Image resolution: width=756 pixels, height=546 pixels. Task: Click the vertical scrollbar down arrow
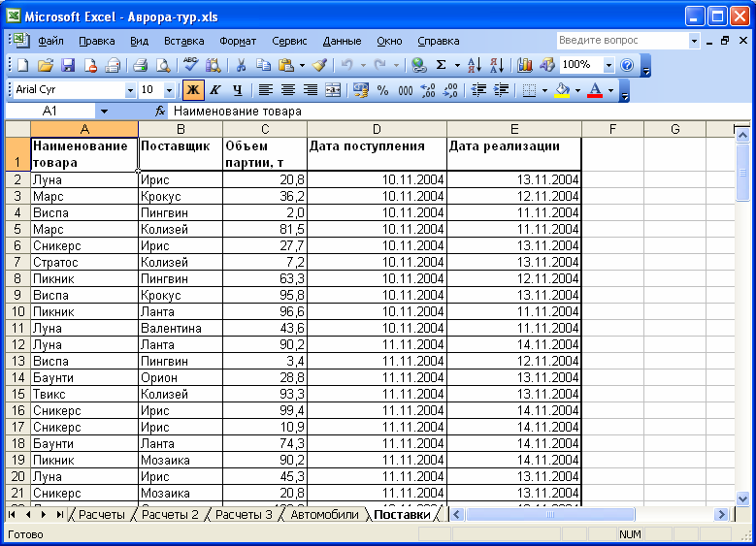(x=742, y=499)
